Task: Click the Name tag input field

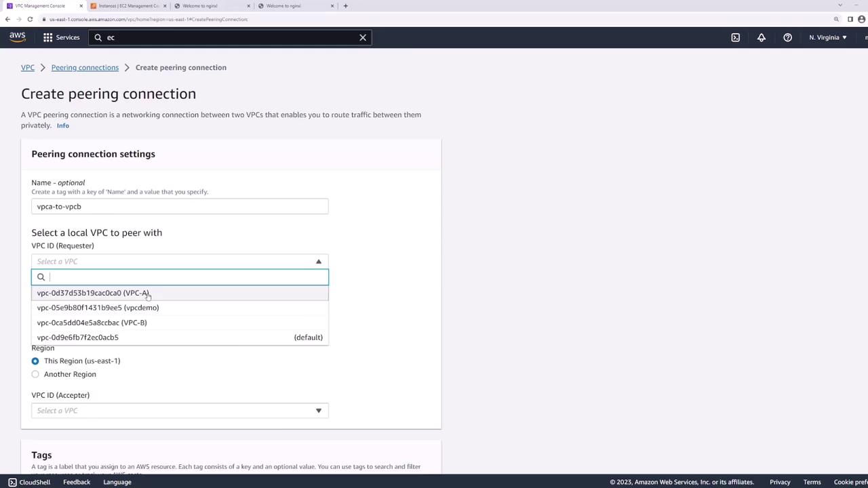Action: [x=180, y=207]
